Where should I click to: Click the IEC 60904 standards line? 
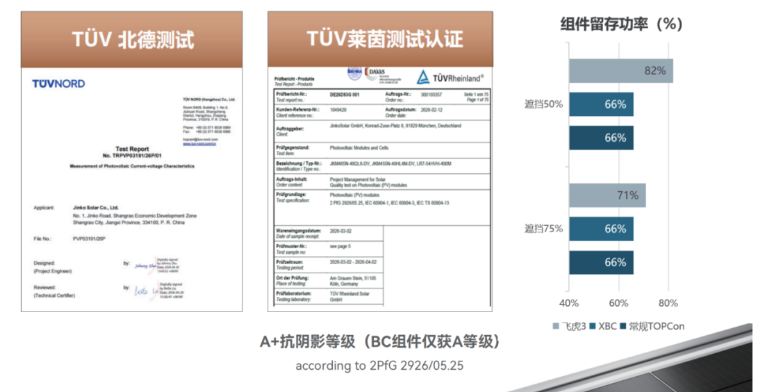[389, 203]
